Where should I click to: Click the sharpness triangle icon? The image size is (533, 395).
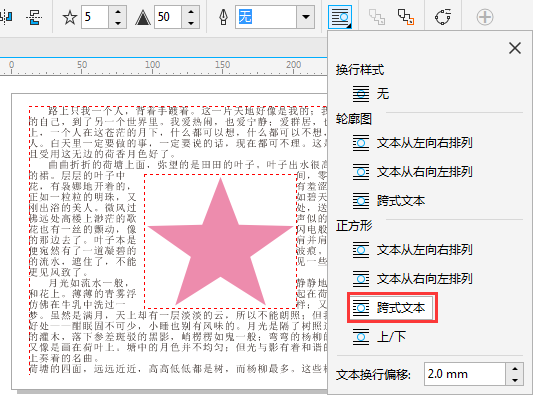(x=143, y=17)
